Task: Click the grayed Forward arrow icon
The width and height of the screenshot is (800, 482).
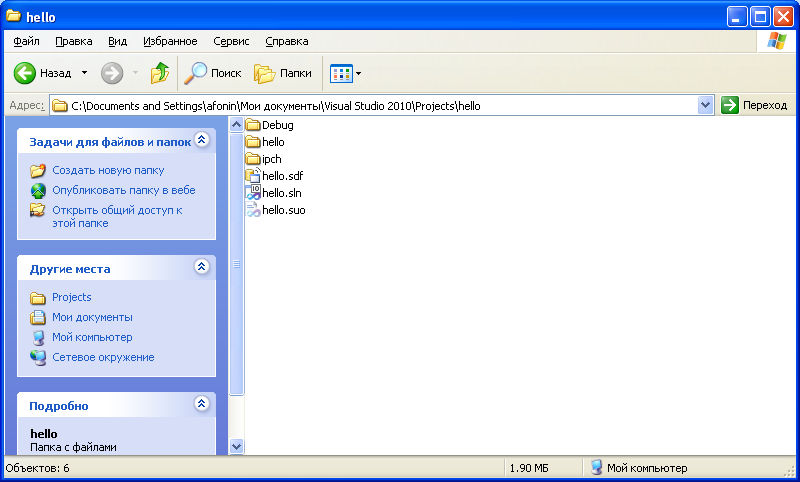Action: [x=112, y=73]
